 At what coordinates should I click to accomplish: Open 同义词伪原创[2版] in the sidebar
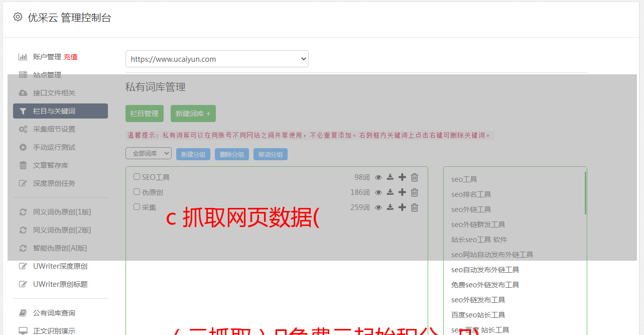62,230
